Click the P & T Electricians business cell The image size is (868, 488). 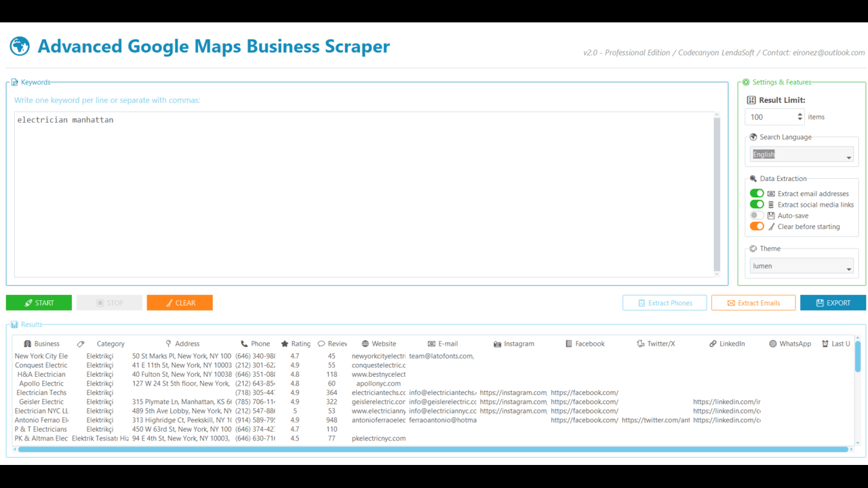tap(41, 429)
